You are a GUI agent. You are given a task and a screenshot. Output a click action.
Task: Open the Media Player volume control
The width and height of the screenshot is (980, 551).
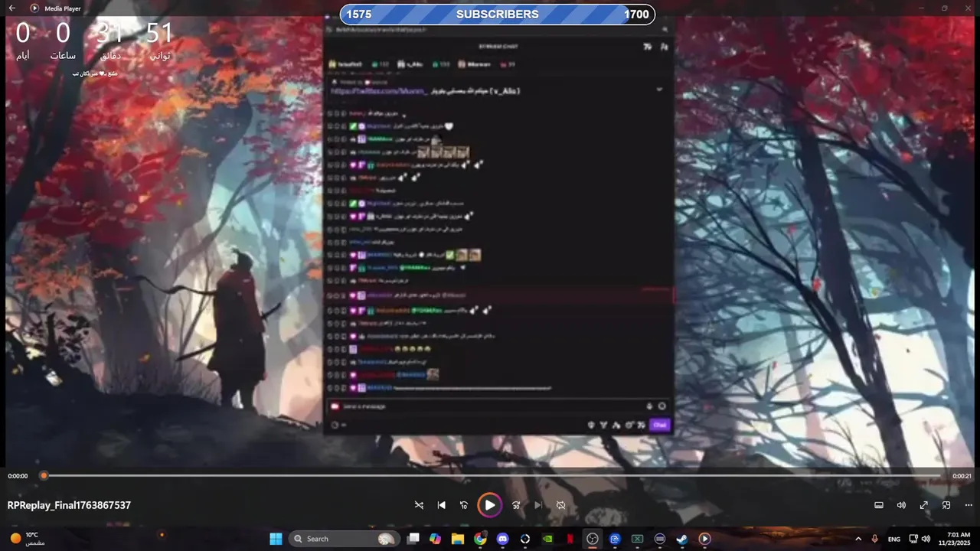[x=901, y=505]
